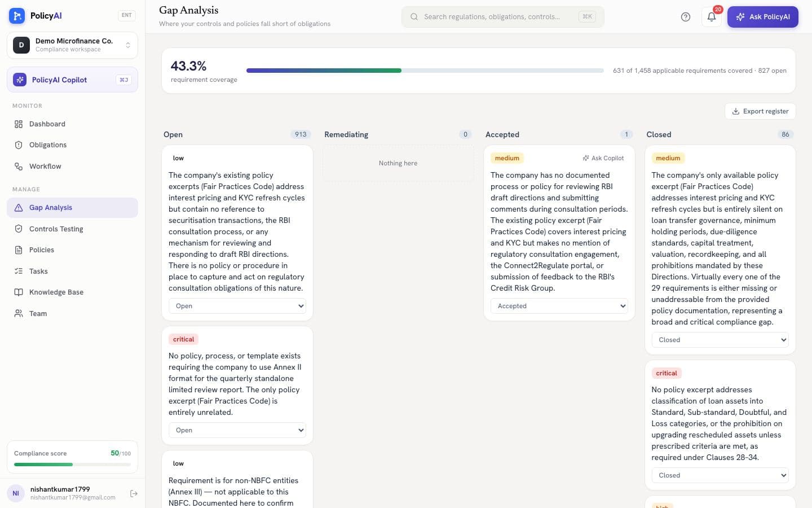812x508 pixels.
Task: Click the D workspace avatar
Action: 21,45
